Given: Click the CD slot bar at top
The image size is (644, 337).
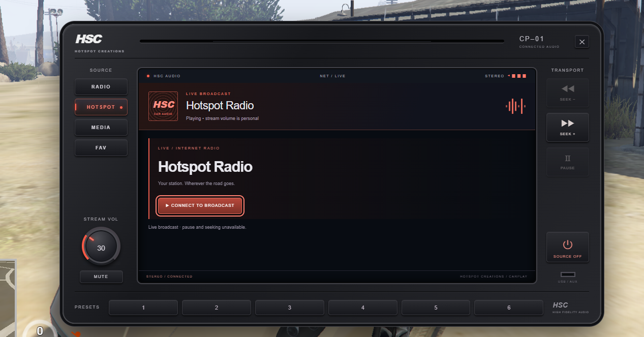Looking at the screenshot, I should (x=322, y=41).
